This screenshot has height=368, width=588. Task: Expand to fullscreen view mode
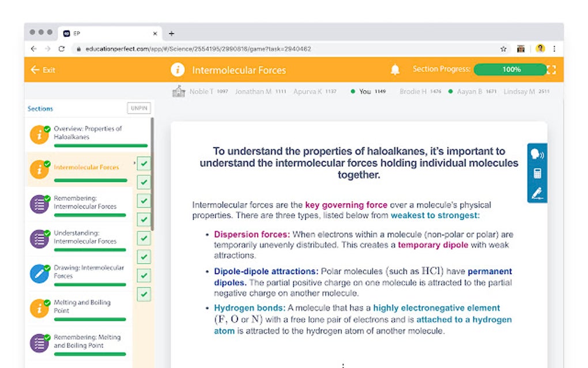point(551,69)
